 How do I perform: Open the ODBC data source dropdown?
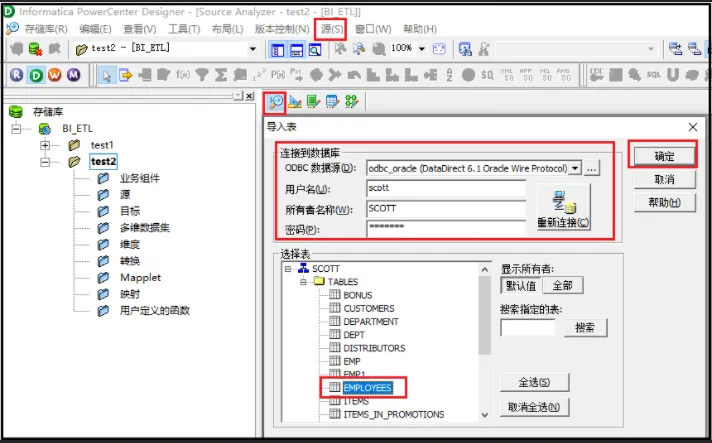(575, 168)
